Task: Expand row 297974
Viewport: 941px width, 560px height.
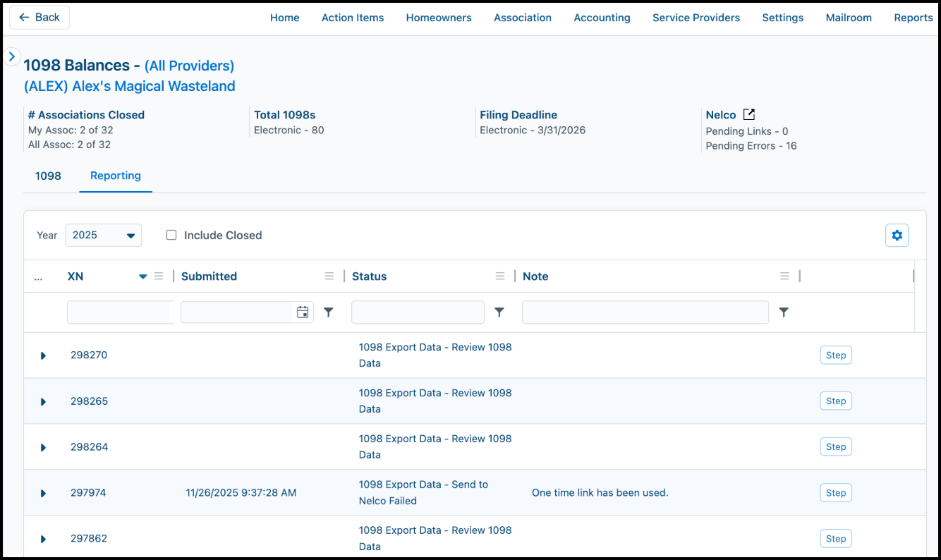Action: point(43,493)
